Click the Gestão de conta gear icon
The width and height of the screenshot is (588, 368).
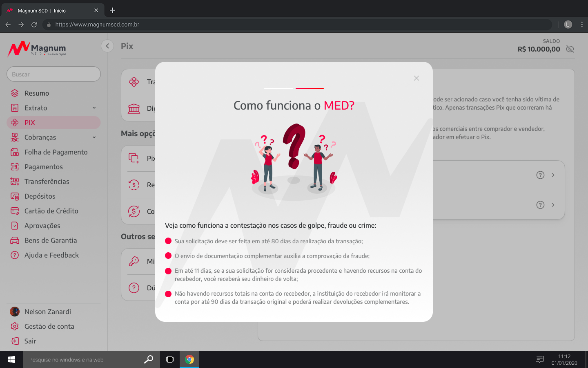15,326
